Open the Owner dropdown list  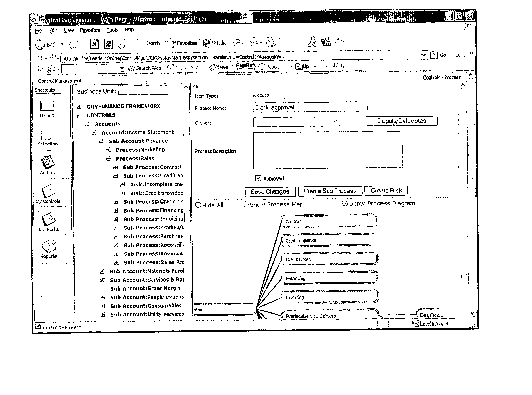tap(335, 121)
